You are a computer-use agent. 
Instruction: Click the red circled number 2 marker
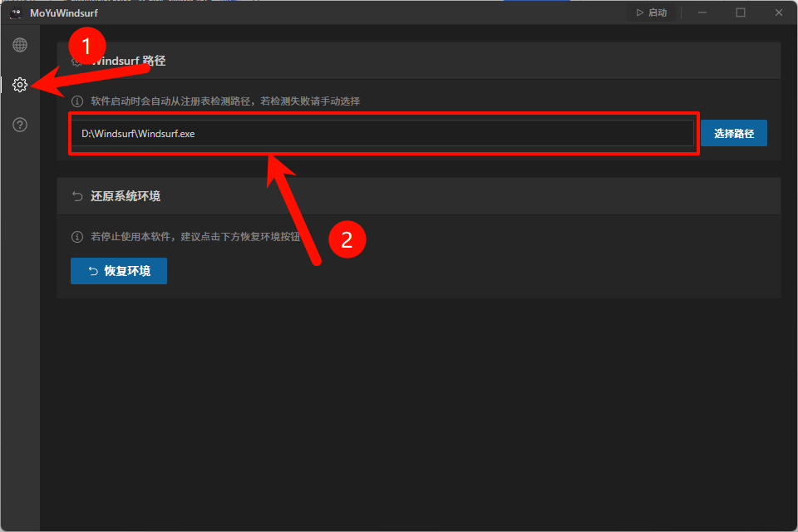[347, 240]
